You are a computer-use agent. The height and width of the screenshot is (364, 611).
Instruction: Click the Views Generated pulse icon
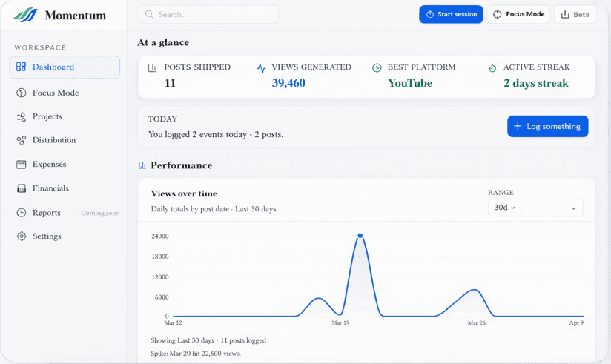point(261,68)
